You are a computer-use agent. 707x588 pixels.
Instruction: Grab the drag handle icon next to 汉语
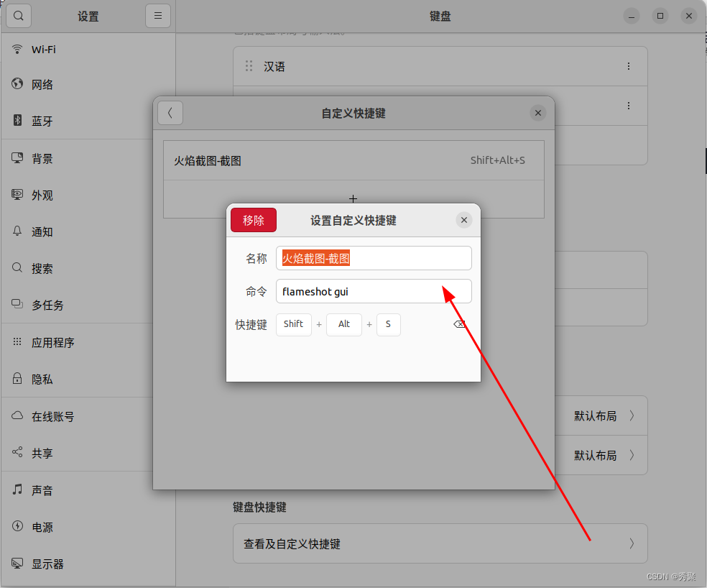click(x=249, y=66)
